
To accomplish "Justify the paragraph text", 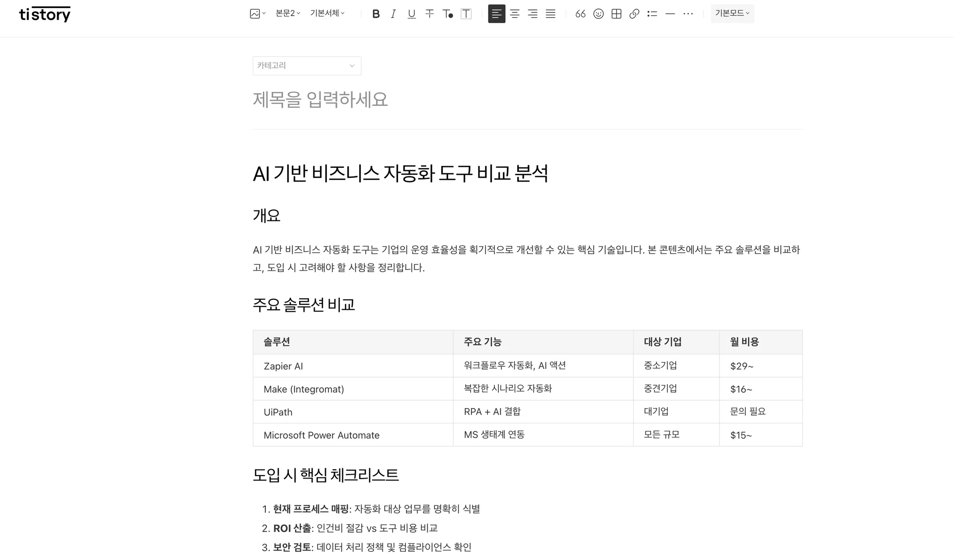I will pos(551,14).
